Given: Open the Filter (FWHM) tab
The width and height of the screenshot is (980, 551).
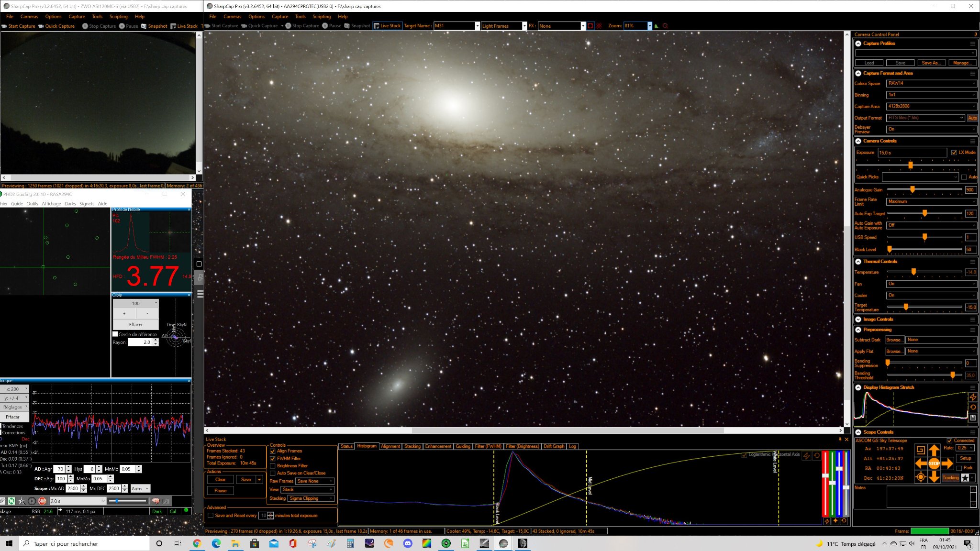Looking at the screenshot, I should coord(488,446).
